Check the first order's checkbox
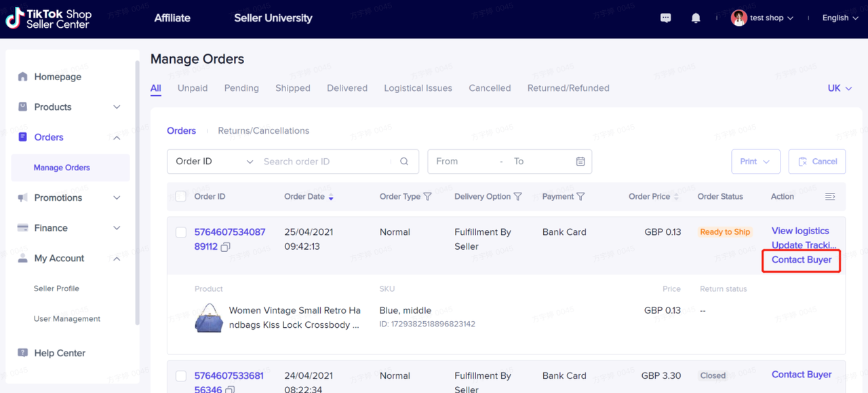This screenshot has height=393, width=868. point(181,232)
